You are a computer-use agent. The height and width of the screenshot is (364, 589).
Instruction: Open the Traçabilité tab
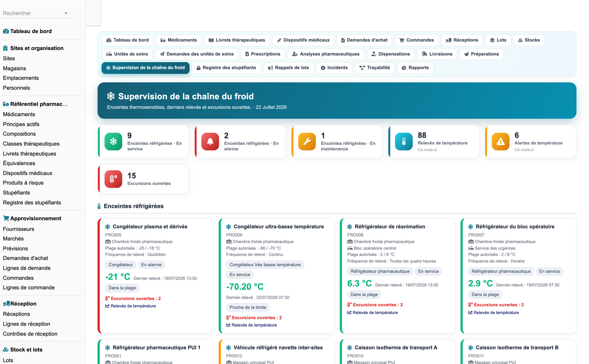[375, 68]
